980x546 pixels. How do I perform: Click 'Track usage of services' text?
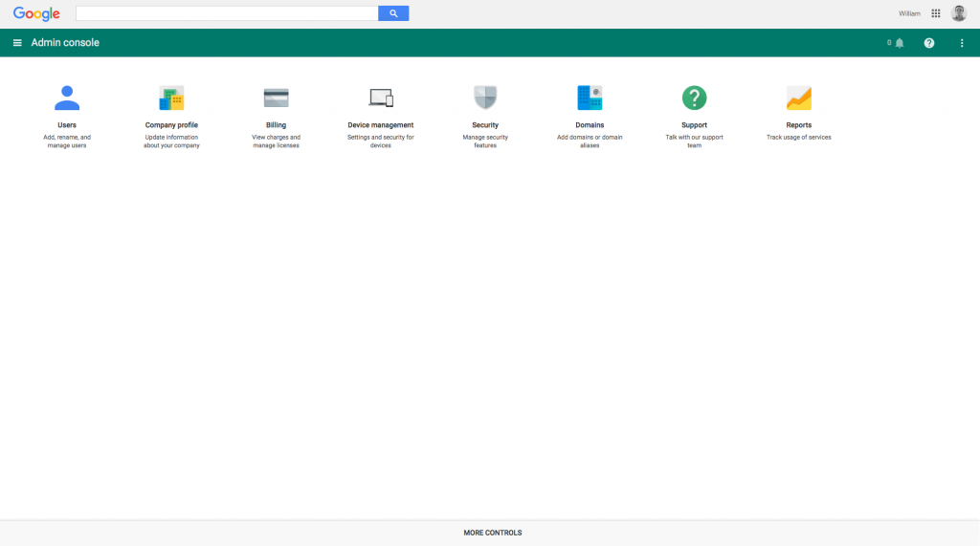(799, 138)
